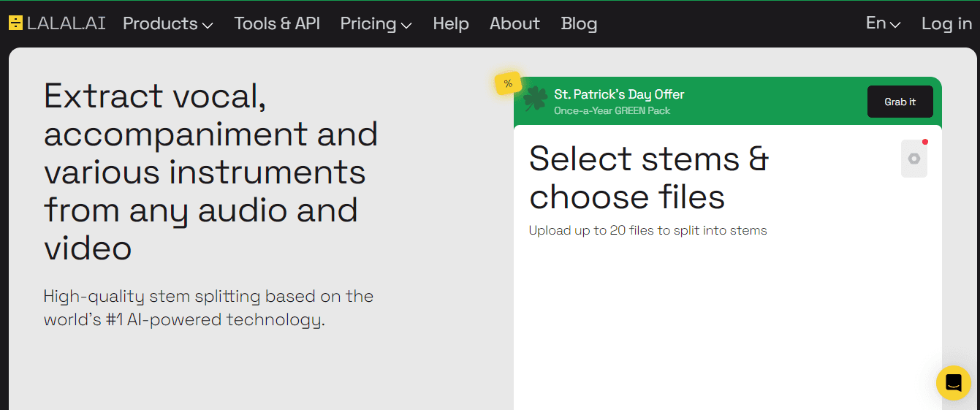Click the yellow LALAL.AI logo icon

[15, 23]
